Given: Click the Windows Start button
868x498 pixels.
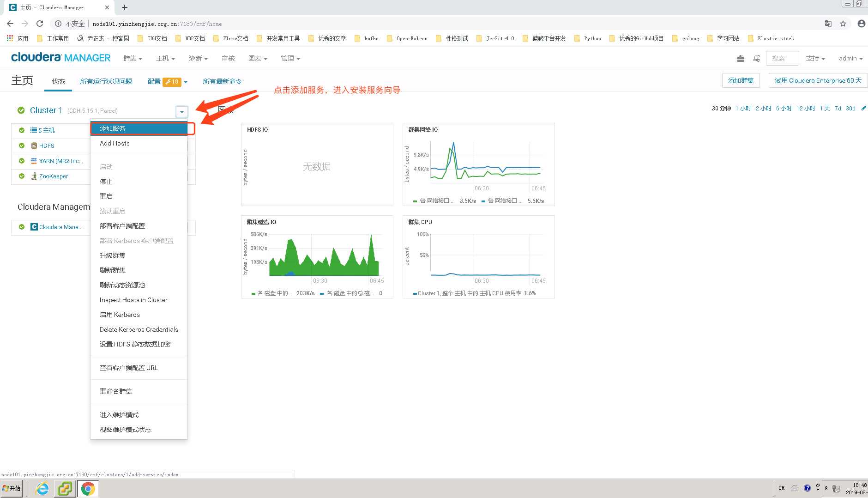Looking at the screenshot, I should pos(12,488).
